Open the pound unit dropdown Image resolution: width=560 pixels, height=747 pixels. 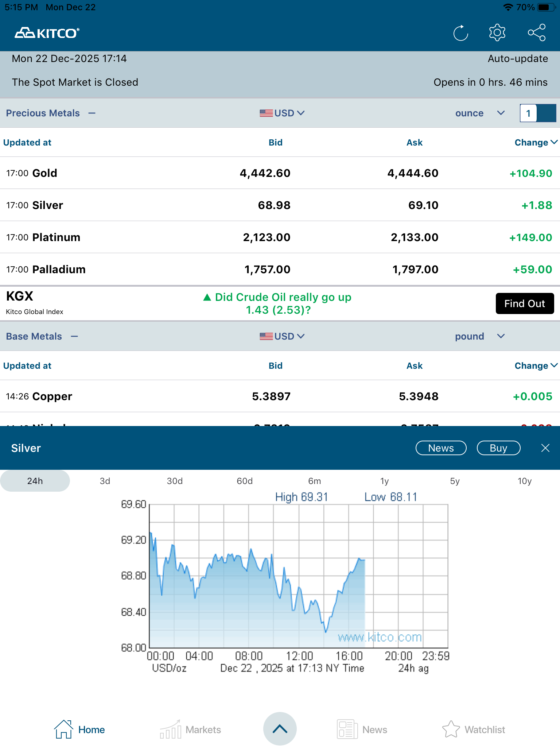coord(480,336)
